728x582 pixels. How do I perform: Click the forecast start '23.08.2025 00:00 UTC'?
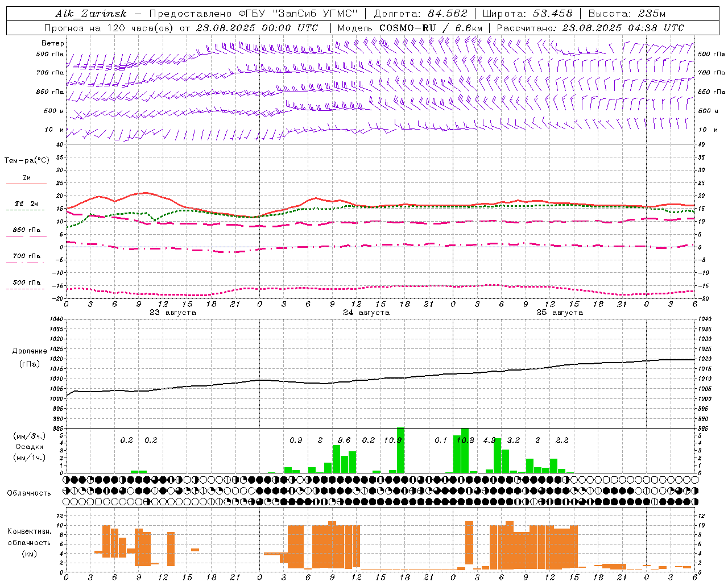coord(257,28)
